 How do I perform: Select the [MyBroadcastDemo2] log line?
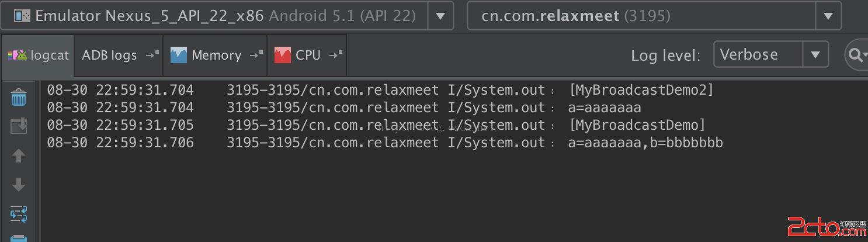(641, 90)
